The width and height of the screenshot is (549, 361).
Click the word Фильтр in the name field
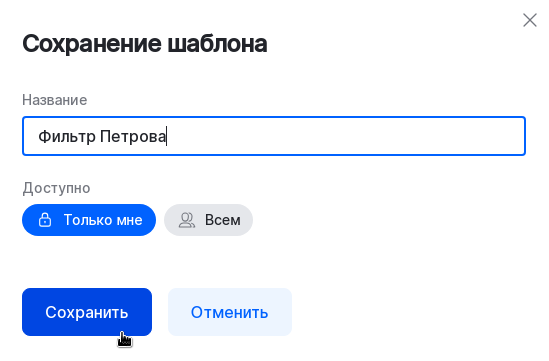pos(67,136)
